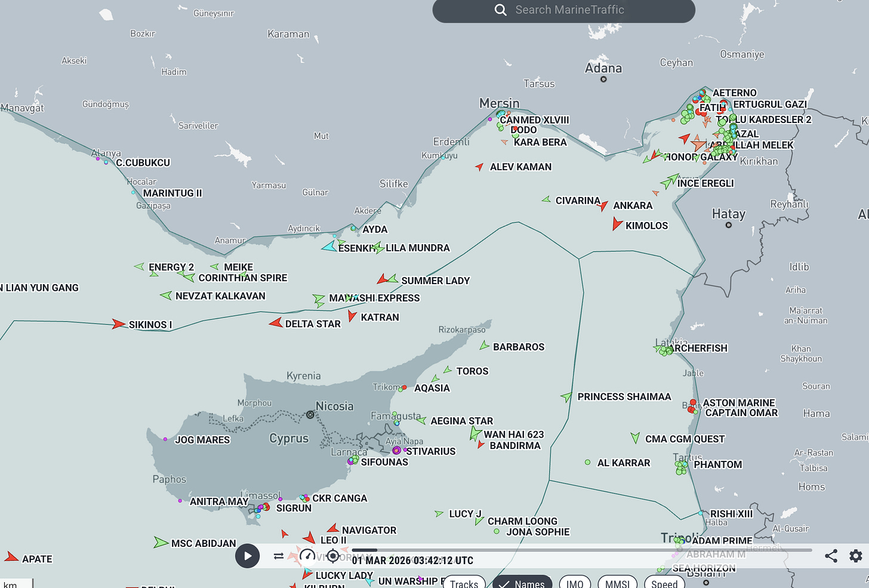The image size is (869, 588).
Task: Toggle the loop/swap arrows icon
Action: pos(279,556)
